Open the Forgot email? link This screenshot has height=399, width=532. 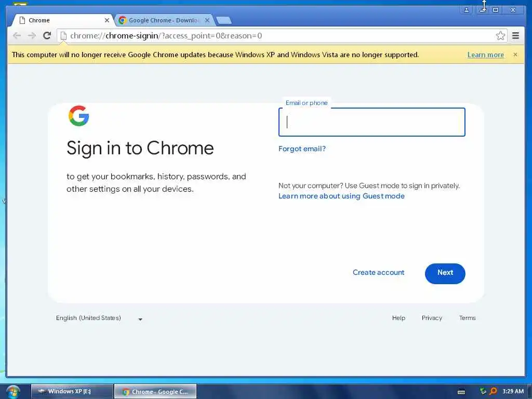(302, 149)
